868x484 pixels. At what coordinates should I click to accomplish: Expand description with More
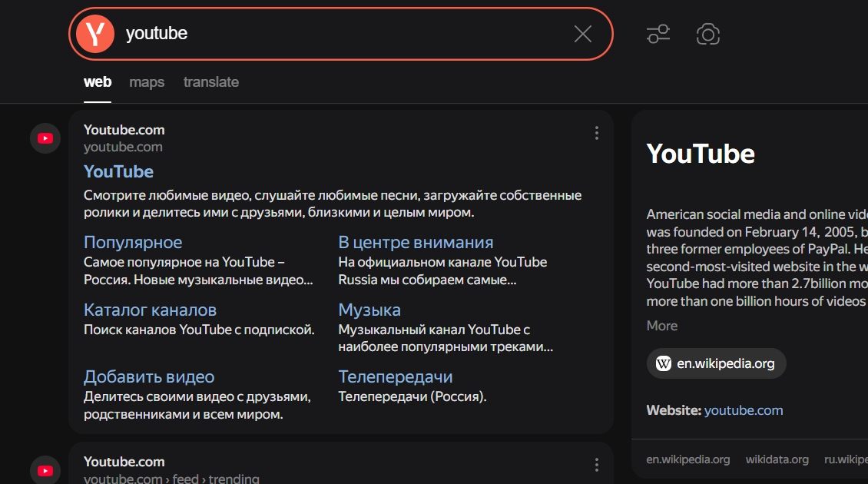coord(662,326)
